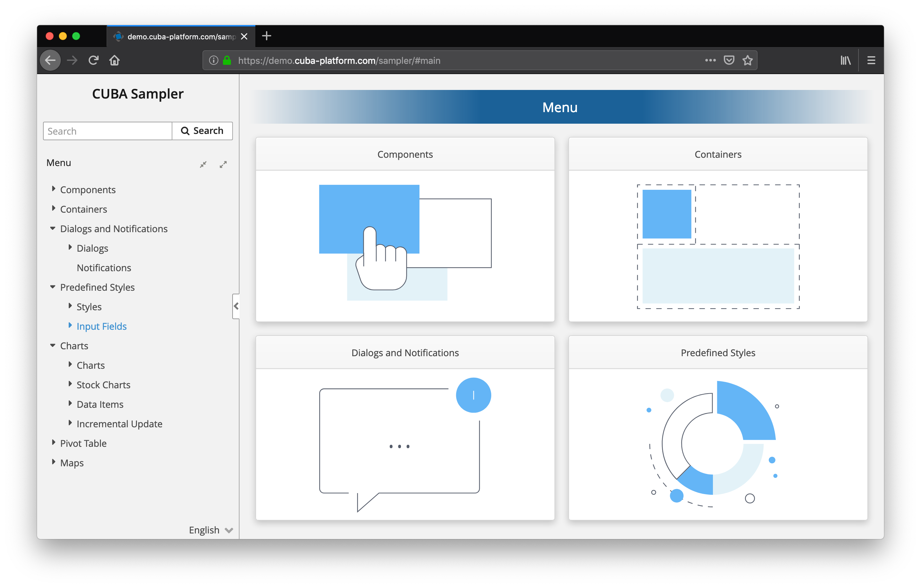Viewport: 921px width, 588px height.
Task: Go back to the previous page
Action: coord(51,61)
